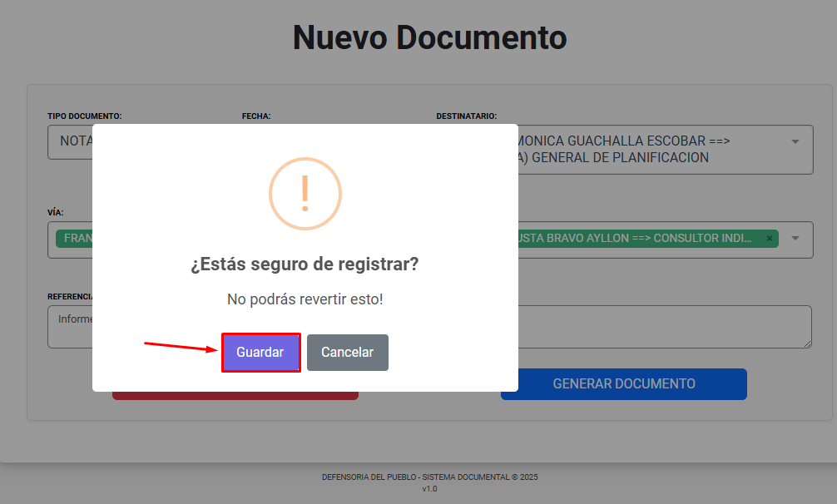Open the dropdown arrow beside CONSULTOR INDI tag
The height and width of the screenshot is (504, 837).
[795, 239]
